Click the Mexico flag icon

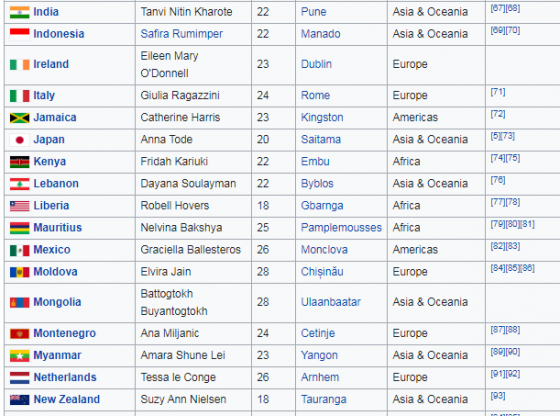click(x=19, y=250)
